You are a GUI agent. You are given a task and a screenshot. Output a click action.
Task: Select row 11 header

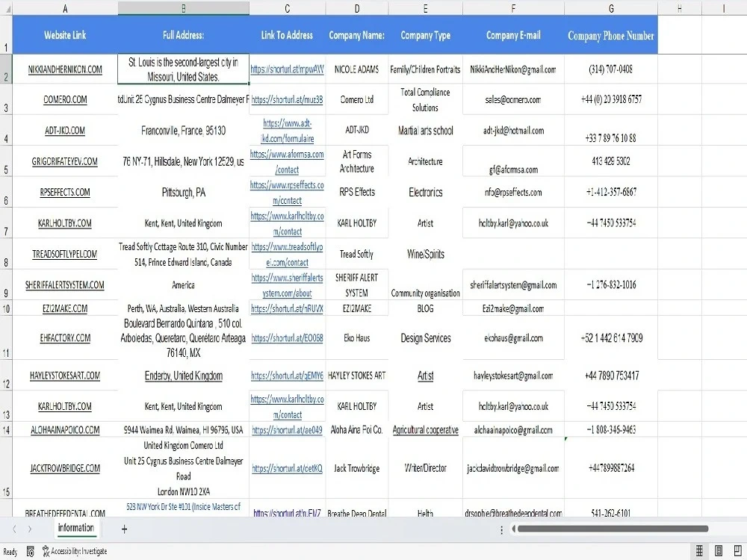point(6,337)
